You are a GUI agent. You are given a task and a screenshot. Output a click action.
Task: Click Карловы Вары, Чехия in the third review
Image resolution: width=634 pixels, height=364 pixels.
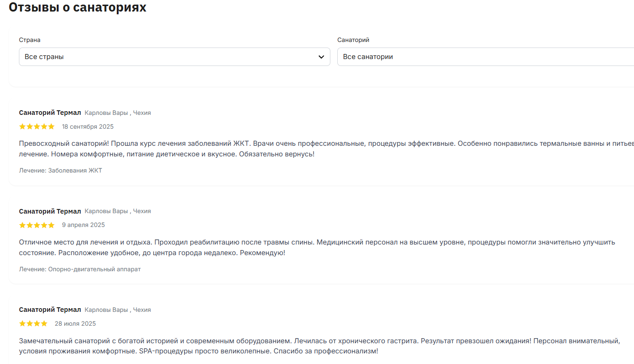[118, 310]
